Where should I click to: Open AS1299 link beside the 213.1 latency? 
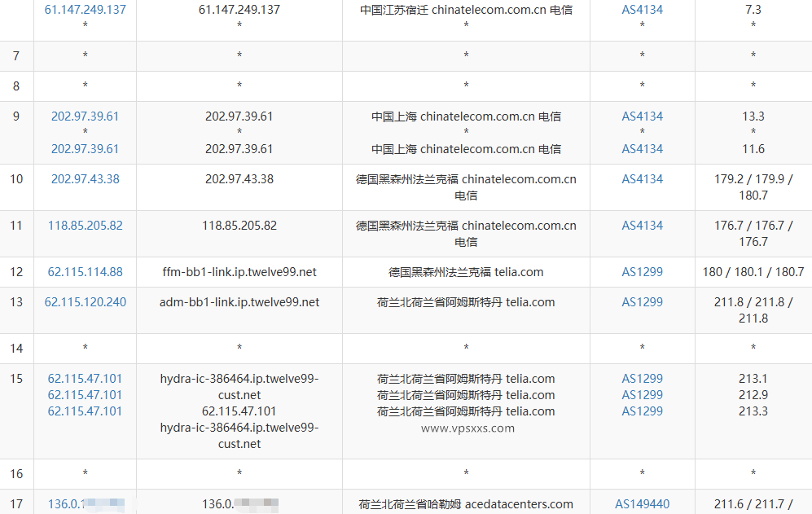coord(642,379)
